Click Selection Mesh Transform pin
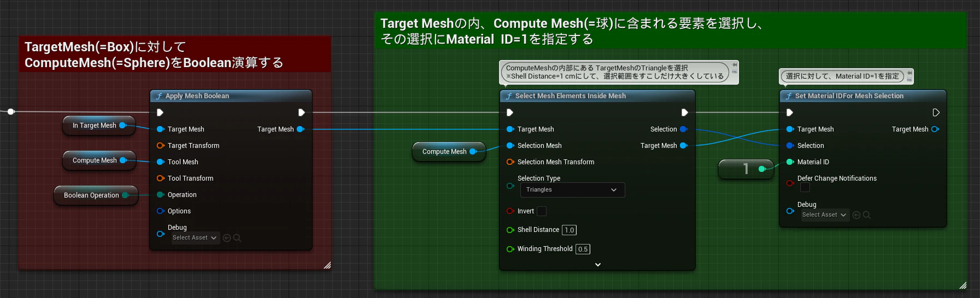The width and height of the screenshot is (980, 298). pyautogui.click(x=510, y=162)
